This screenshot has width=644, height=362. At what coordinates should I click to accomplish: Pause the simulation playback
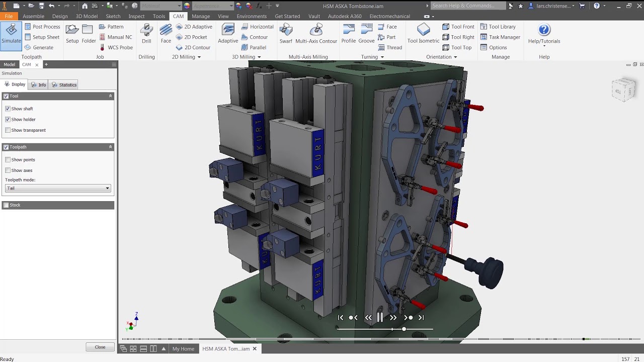[x=380, y=317]
